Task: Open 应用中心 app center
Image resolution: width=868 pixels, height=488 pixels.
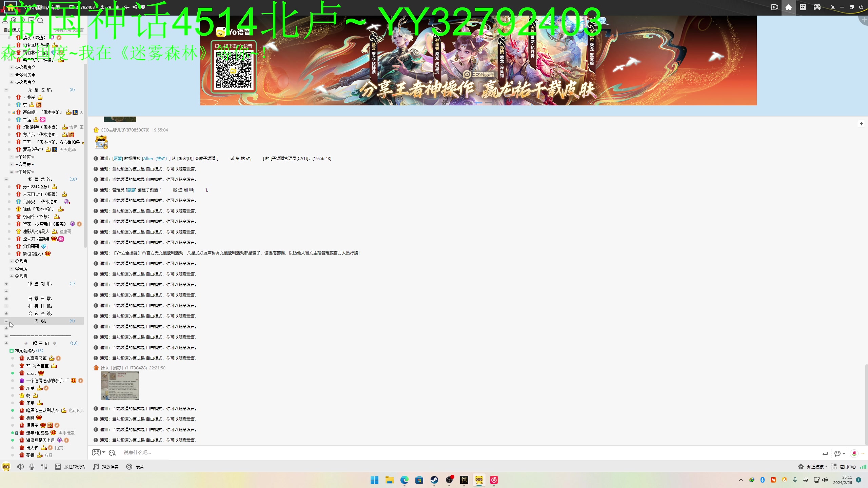Action: pyautogui.click(x=843, y=467)
